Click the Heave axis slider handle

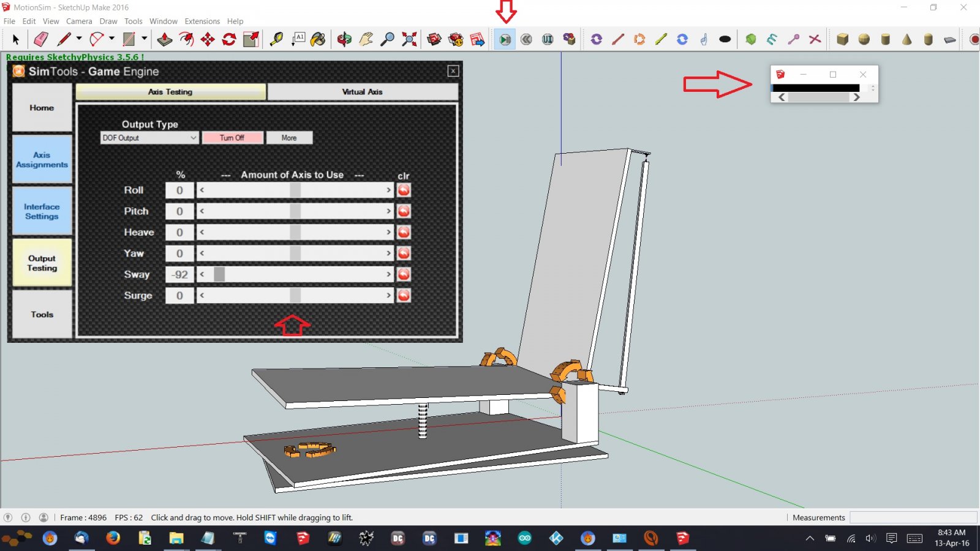[295, 233]
